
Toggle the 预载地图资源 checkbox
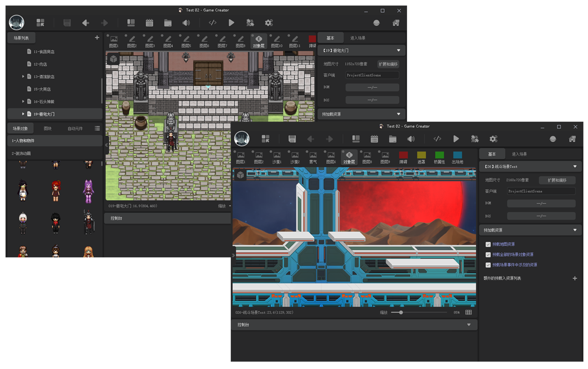[x=488, y=244]
